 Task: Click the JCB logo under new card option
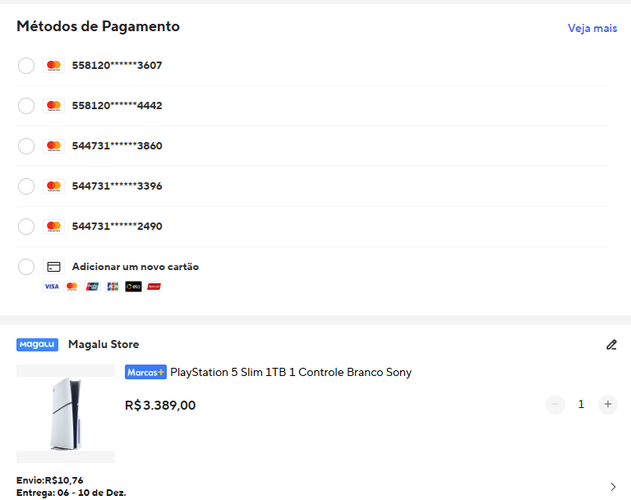point(113,287)
